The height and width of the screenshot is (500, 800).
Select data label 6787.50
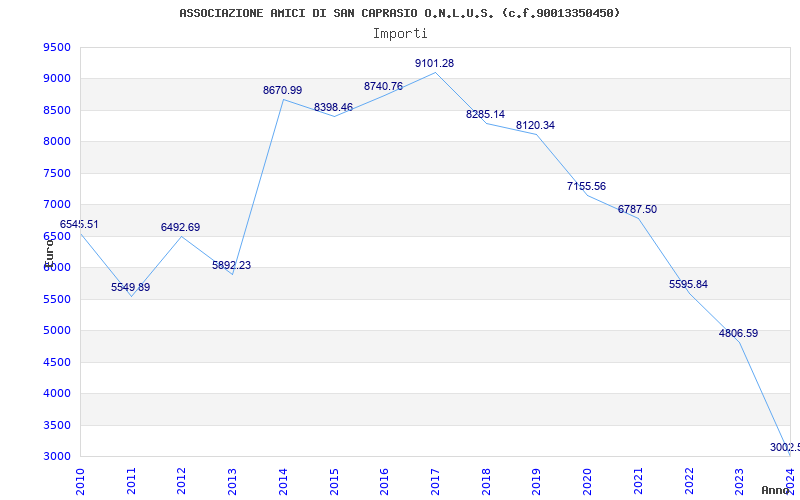(x=637, y=209)
